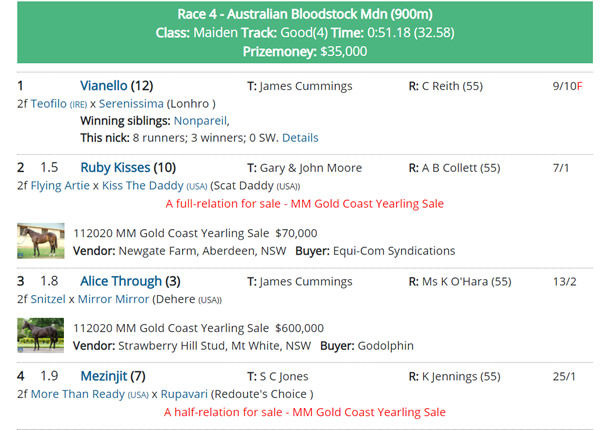Click the Alice Through yearling photo thumbnail

(x=40, y=336)
